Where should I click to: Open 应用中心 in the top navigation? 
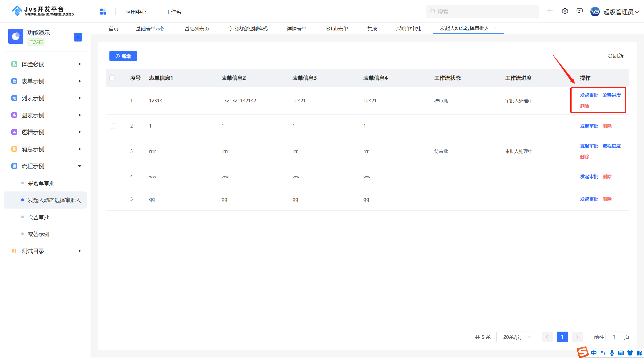click(x=136, y=12)
